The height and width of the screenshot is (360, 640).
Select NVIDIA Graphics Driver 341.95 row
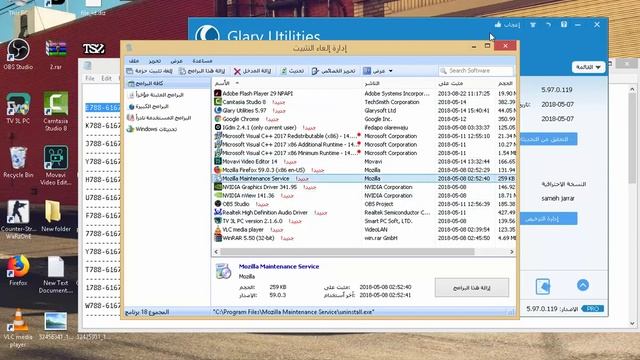[x=364, y=187]
